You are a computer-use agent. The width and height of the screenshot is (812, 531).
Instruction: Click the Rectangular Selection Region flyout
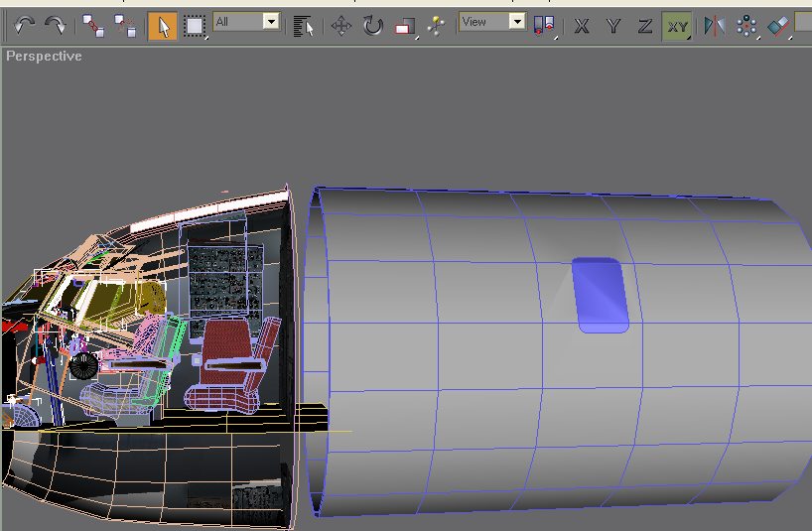tap(195, 26)
